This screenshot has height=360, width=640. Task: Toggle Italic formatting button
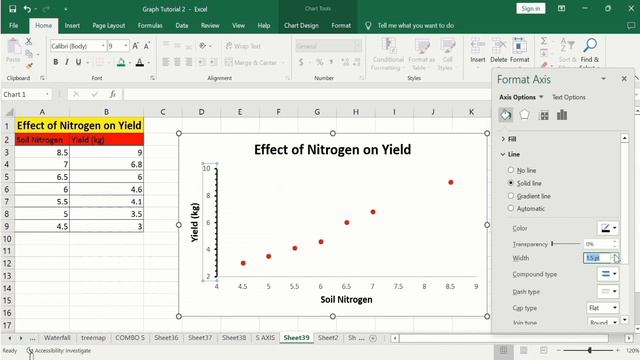pyautogui.click(x=67, y=62)
